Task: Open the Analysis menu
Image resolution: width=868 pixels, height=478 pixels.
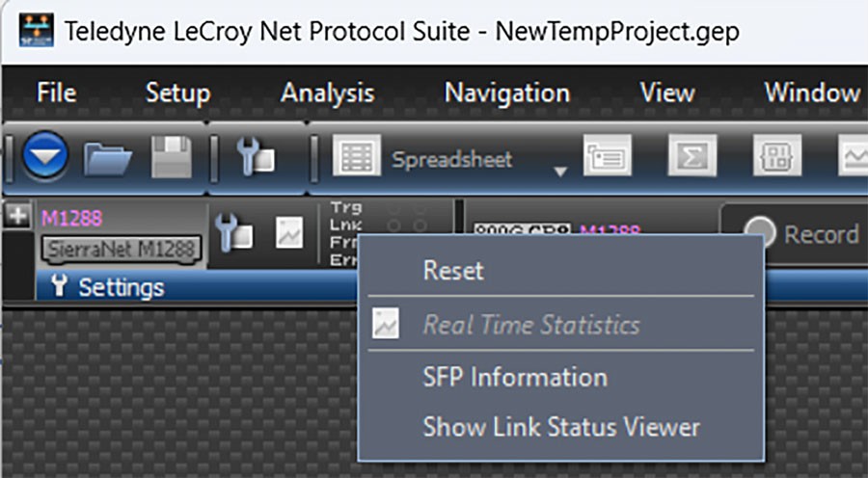Action: click(x=327, y=93)
